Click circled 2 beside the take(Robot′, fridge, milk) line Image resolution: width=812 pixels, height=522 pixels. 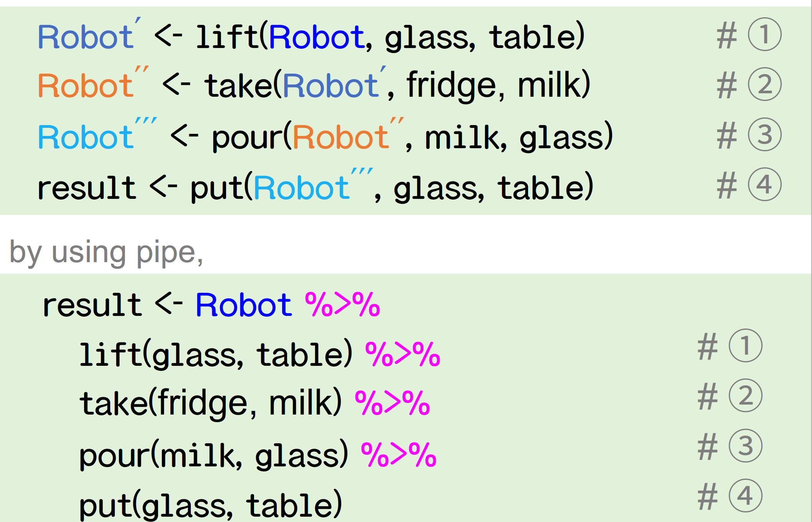pos(764,84)
